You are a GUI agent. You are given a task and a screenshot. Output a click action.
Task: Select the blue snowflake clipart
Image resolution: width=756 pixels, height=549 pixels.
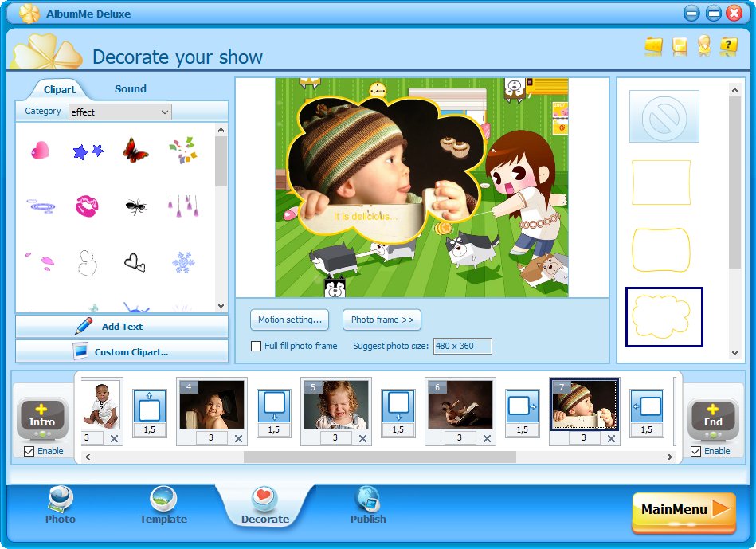[x=183, y=262]
